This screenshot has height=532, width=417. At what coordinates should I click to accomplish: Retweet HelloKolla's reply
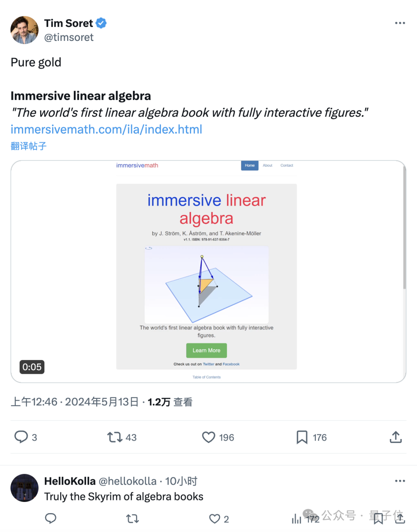[132, 519]
